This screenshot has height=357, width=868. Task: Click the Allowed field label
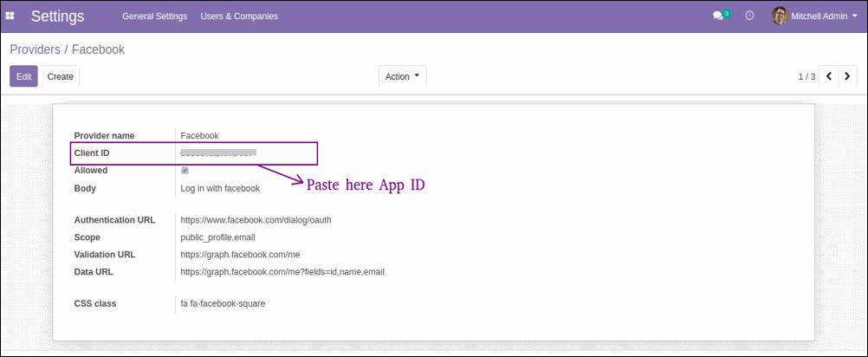[x=91, y=171]
